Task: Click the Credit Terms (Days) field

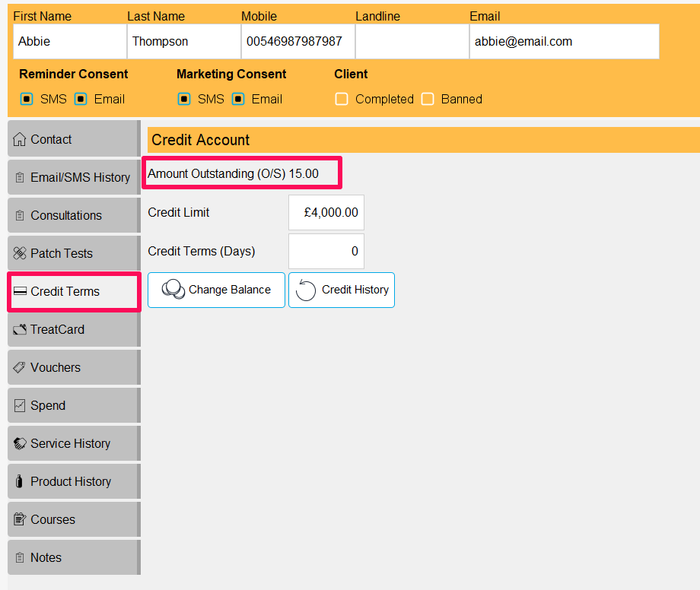Action: (326, 251)
